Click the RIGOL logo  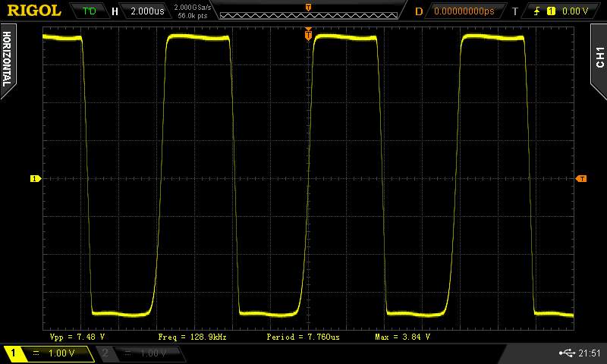pyautogui.click(x=34, y=11)
